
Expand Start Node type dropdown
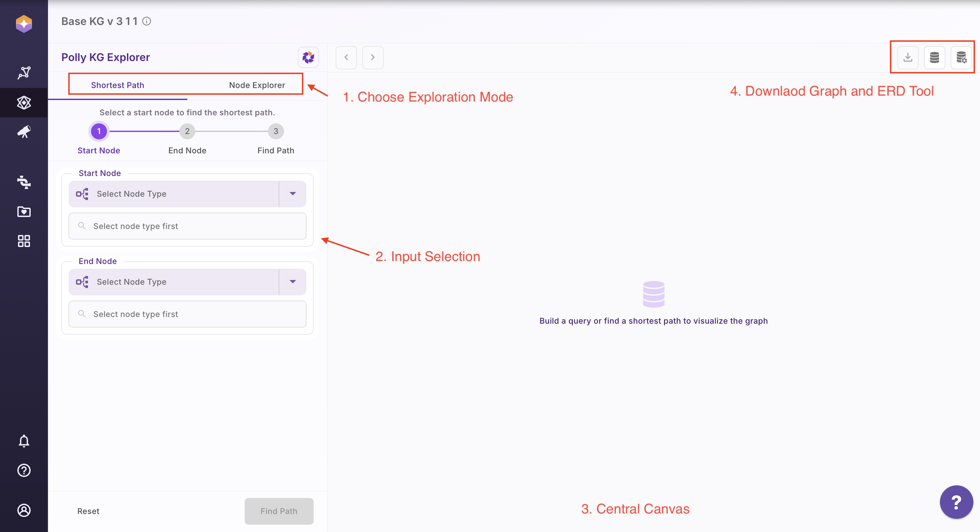293,194
